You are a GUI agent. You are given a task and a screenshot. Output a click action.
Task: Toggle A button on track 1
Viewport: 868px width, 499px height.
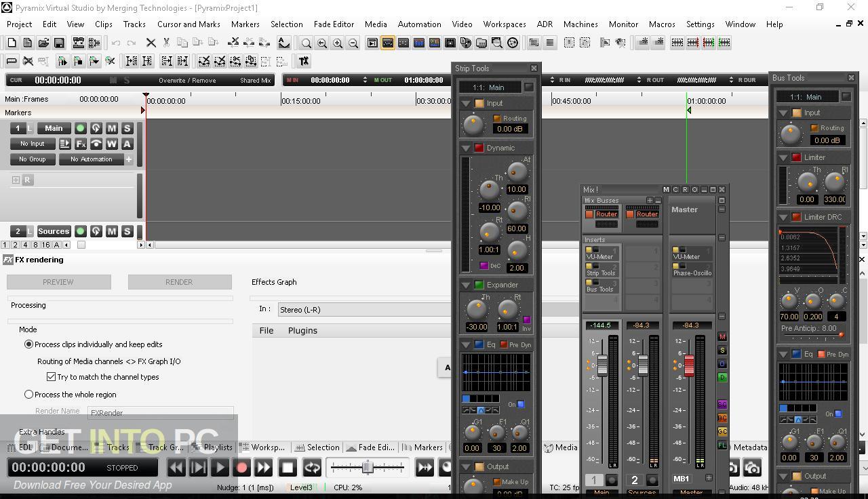point(127,144)
